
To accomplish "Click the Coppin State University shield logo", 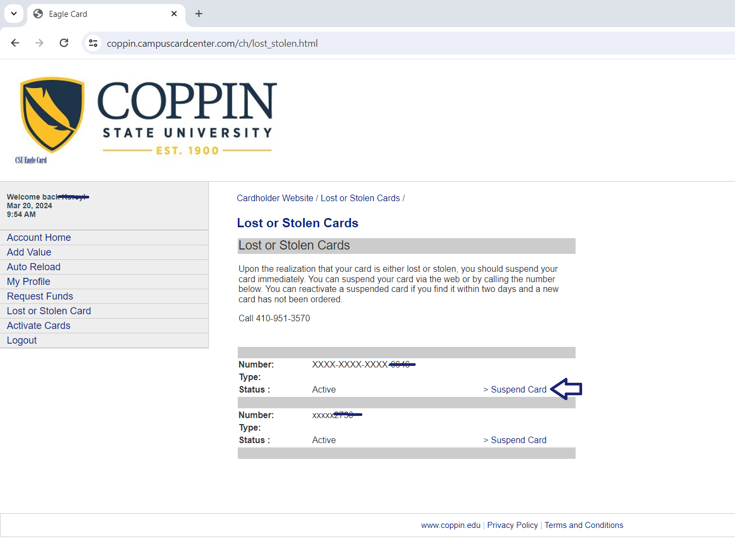I will tap(52, 114).
